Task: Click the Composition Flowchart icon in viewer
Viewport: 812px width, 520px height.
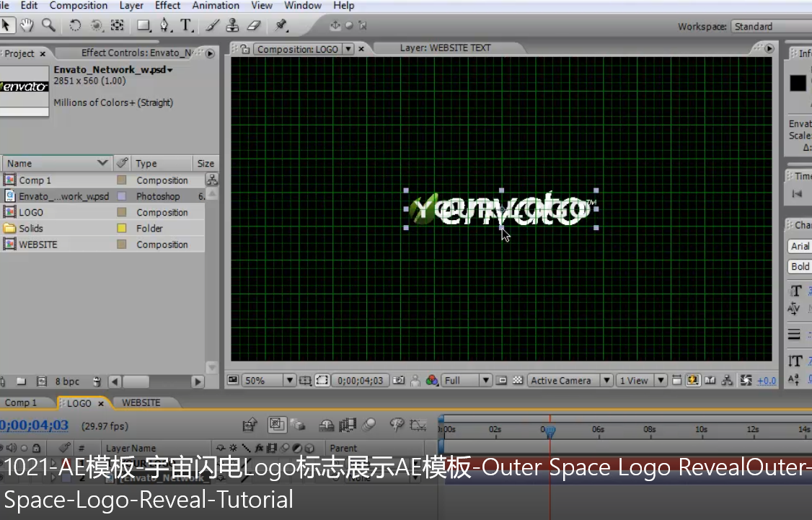Action: pyautogui.click(x=727, y=381)
